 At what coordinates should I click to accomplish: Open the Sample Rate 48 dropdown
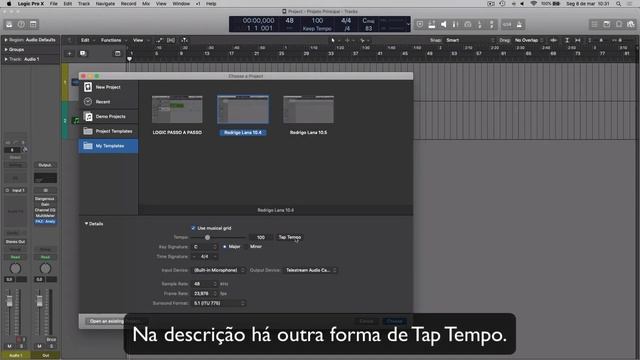[205, 284]
